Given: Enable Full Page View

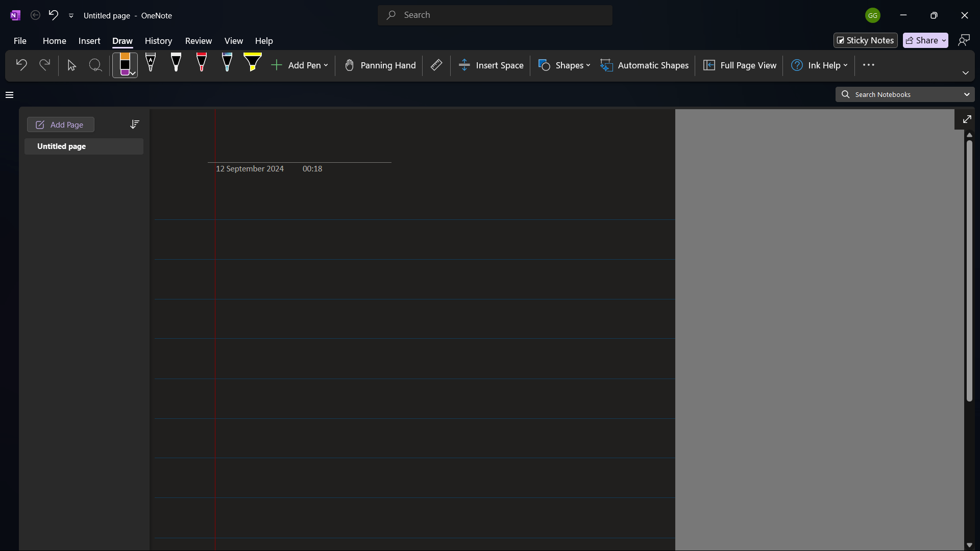Looking at the screenshot, I should pos(740,65).
